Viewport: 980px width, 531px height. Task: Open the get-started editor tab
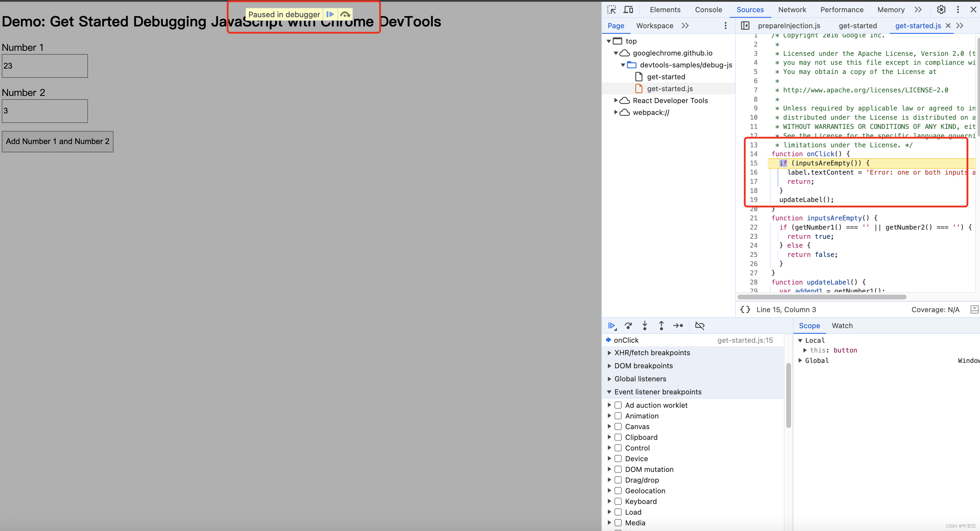point(858,26)
